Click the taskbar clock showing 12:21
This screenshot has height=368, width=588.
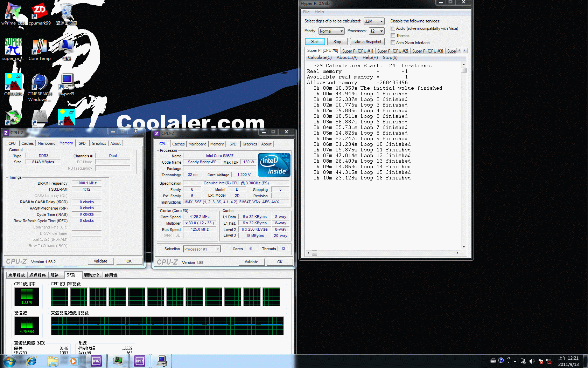click(x=568, y=361)
